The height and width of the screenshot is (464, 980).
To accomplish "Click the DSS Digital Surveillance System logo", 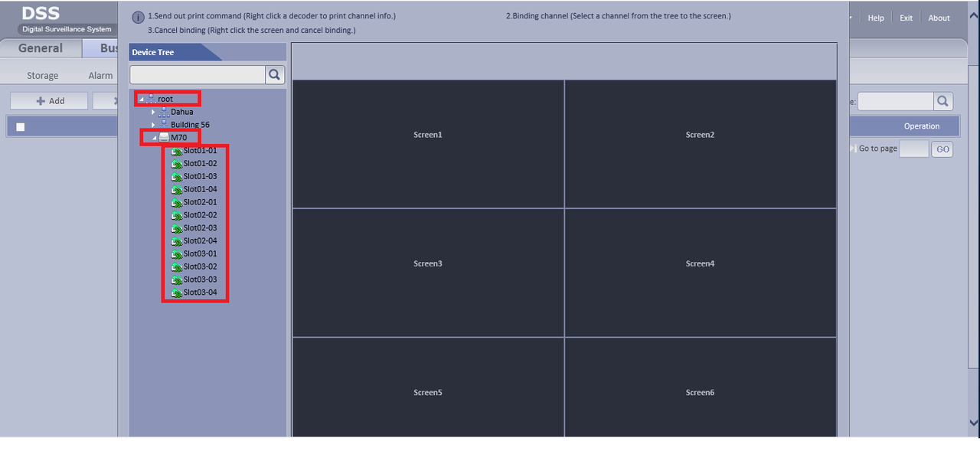I will (x=67, y=19).
